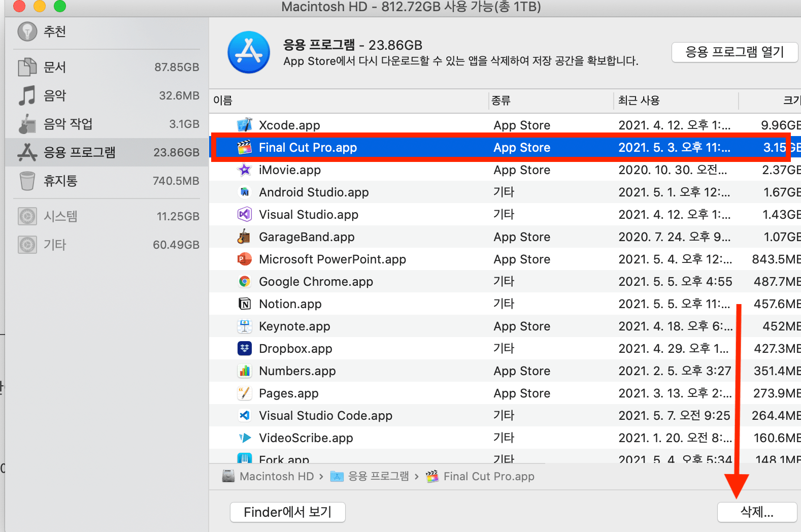Click the Microsoft PowerPoint icon
801x532 pixels.
click(x=245, y=259)
